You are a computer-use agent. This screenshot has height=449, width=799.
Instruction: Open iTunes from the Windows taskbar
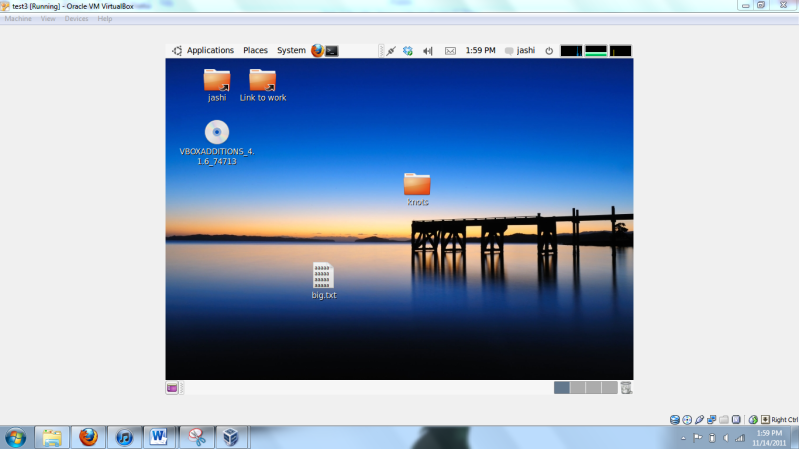[x=124, y=437]
